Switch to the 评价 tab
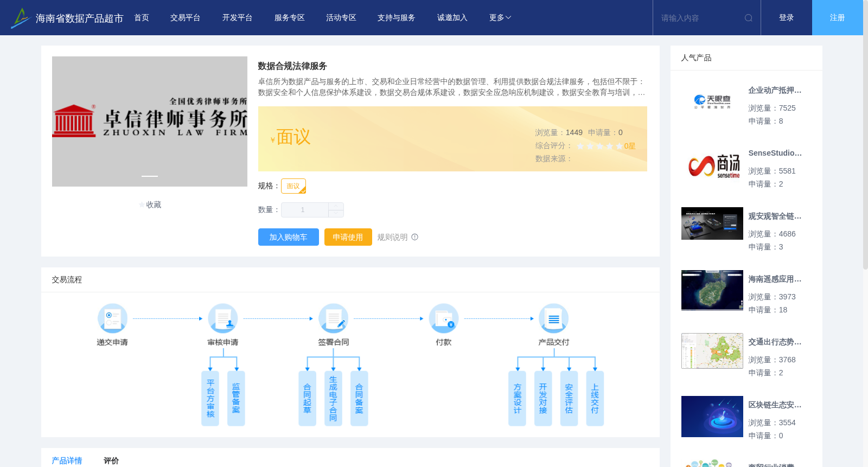This screenshot has height=467, width=868. click(111, 460)
